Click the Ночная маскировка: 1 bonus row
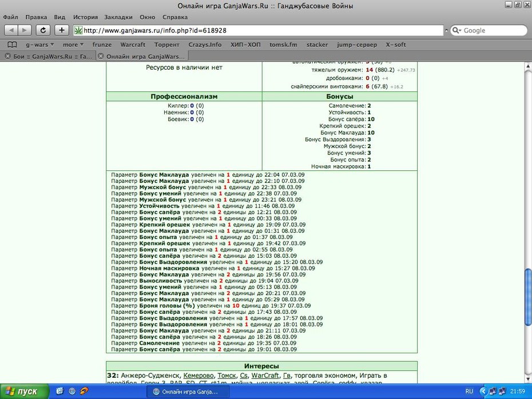The image size is (532, 399). coord(341,166)
